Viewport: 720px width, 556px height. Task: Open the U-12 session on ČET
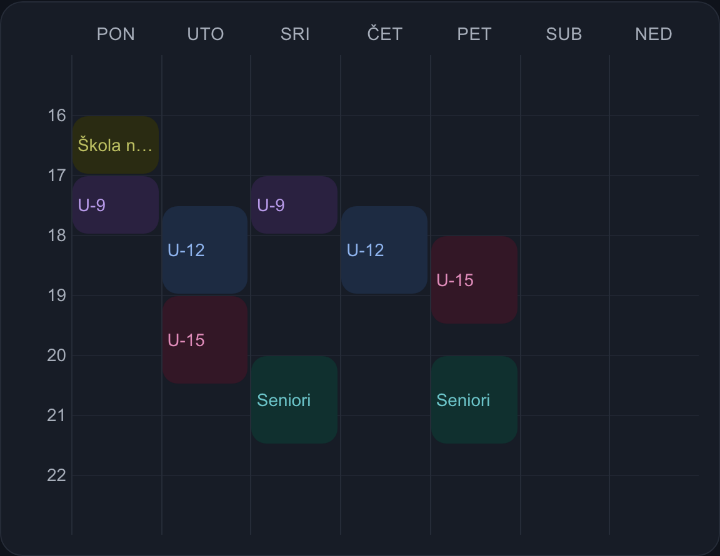coord(384,250)
